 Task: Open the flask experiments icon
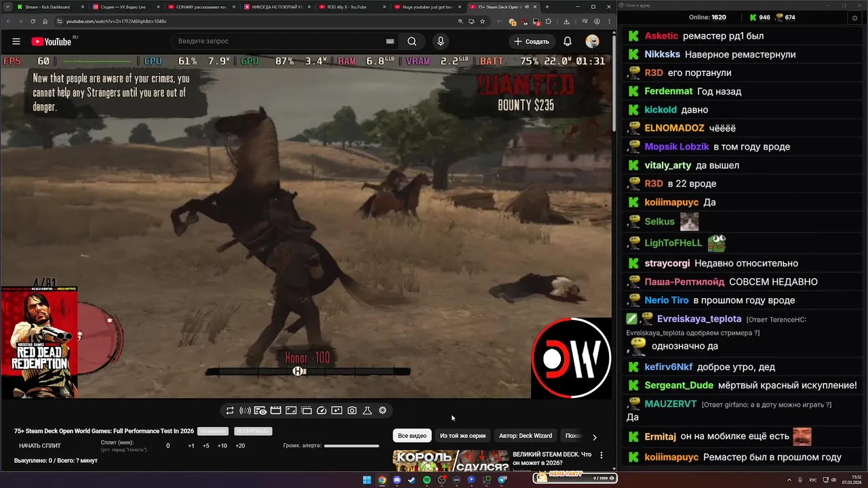pos(368,410)
